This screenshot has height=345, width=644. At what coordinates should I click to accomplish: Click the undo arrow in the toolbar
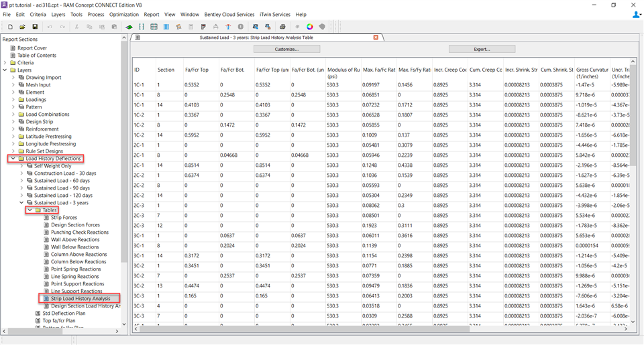tap(50, 27)
